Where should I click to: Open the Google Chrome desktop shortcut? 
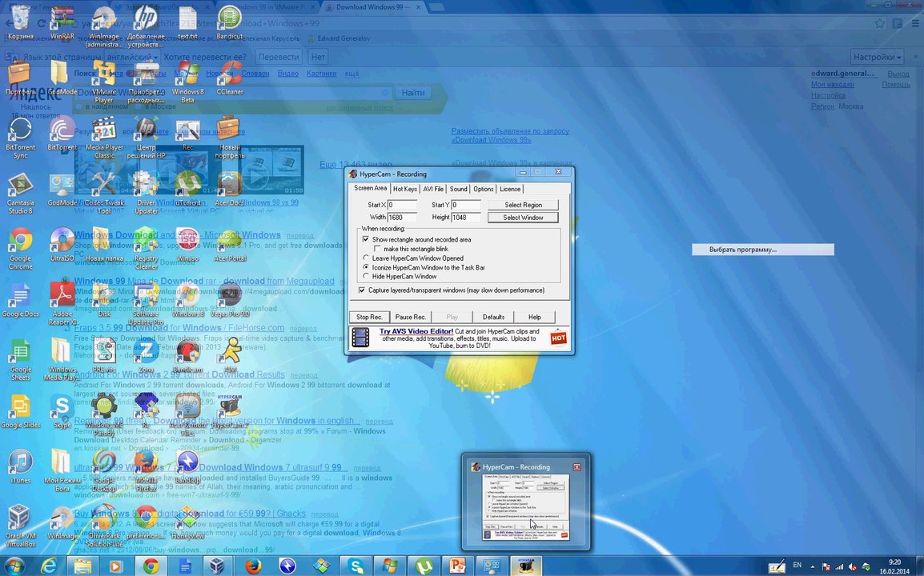20,249
